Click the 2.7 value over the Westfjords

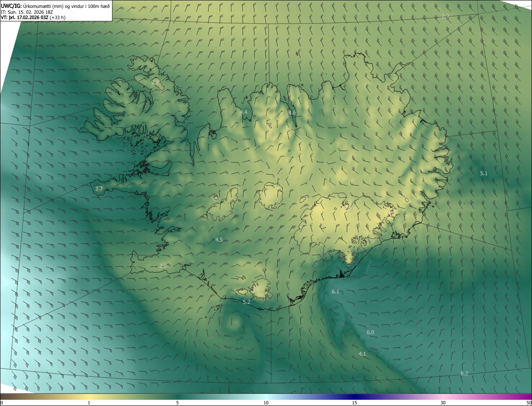pos(156,83)
